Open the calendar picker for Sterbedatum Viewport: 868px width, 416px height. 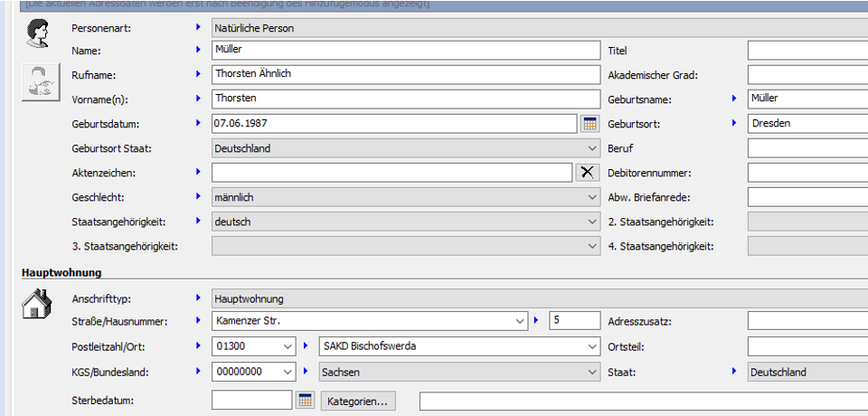tap(305, 401)
